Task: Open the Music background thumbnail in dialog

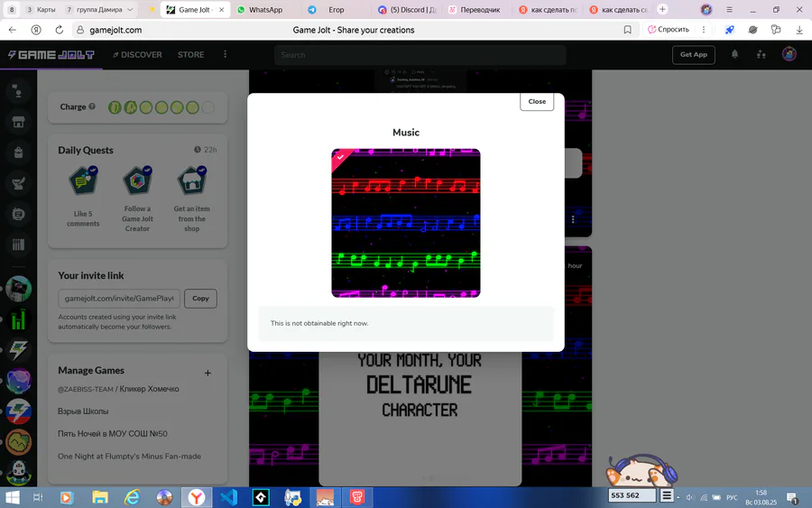Action: pyautogui.click(x=405, y=223)
